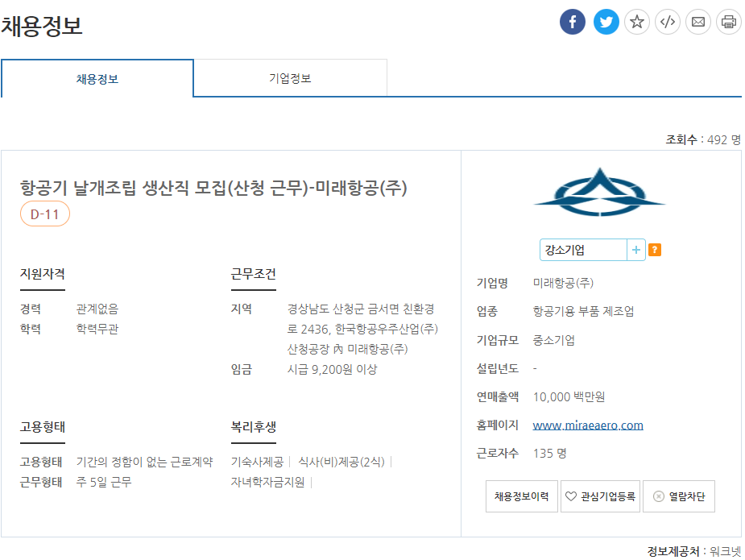Share the job posting on Facebook
745x560 pixels.
coord(572,22)
